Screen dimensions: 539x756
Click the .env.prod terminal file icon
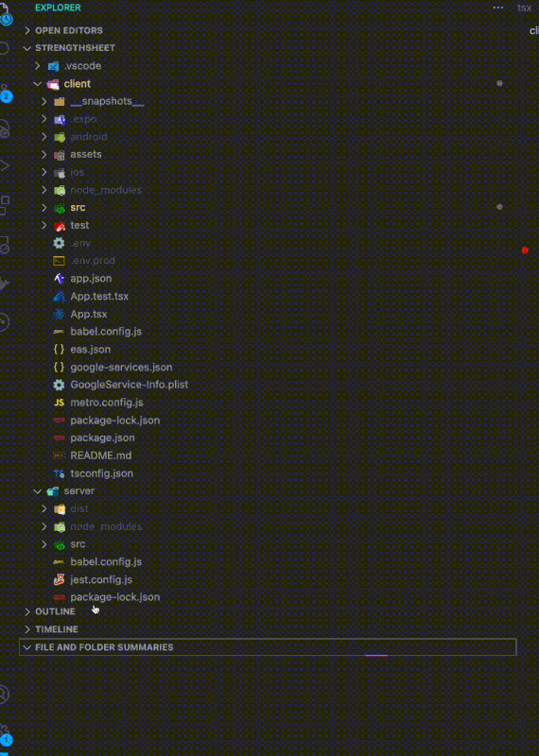tap(59, 261)
